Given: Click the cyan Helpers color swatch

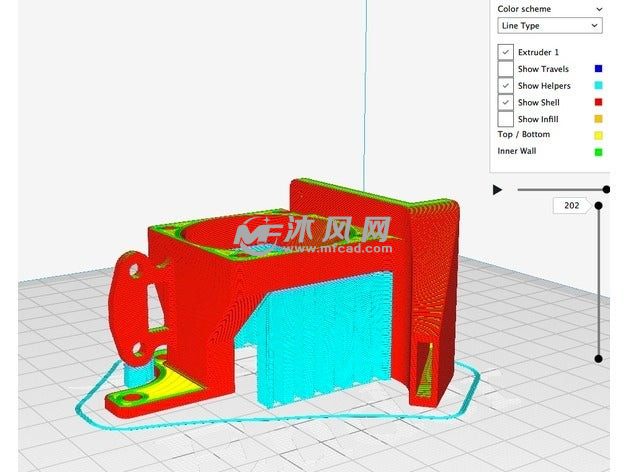Looking at the screenshot, I should (598, 86).
